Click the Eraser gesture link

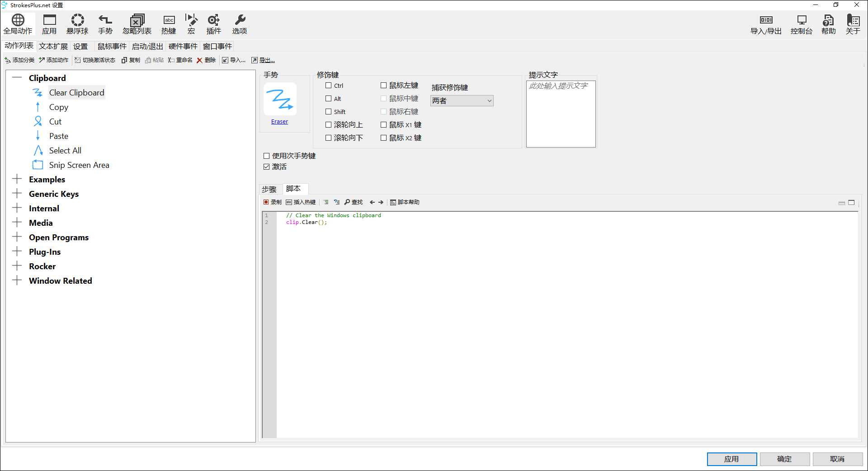279,122
